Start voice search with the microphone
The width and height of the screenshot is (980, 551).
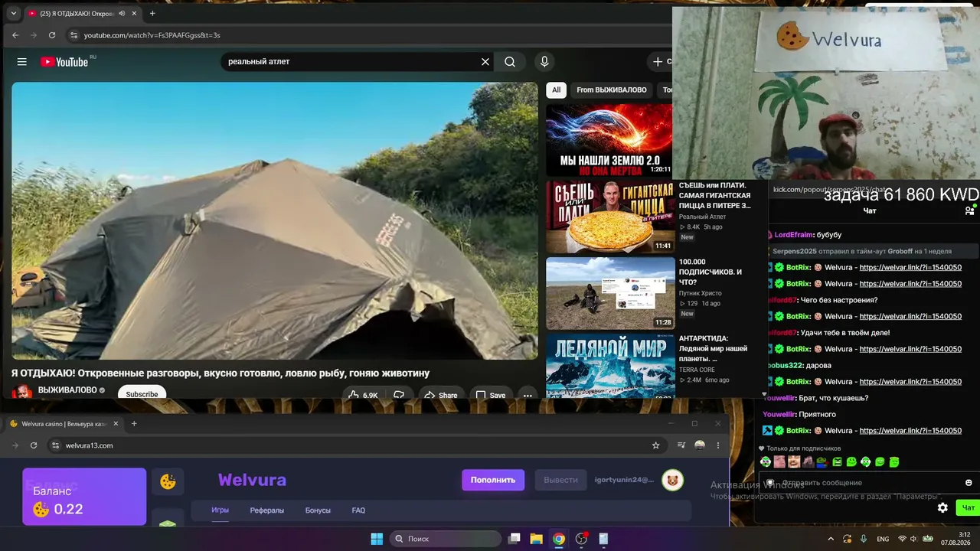pyautogui.click(x=544, y=62)
